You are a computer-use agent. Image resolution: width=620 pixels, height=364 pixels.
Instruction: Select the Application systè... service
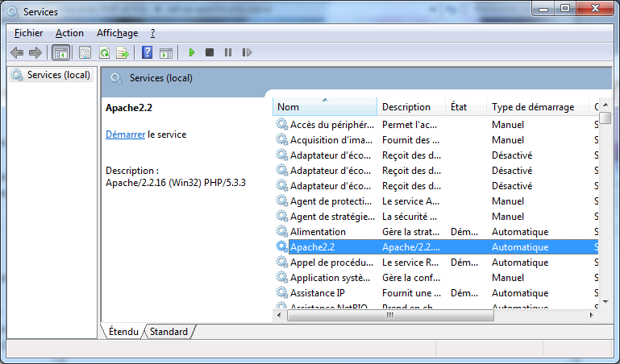(331, 278)
